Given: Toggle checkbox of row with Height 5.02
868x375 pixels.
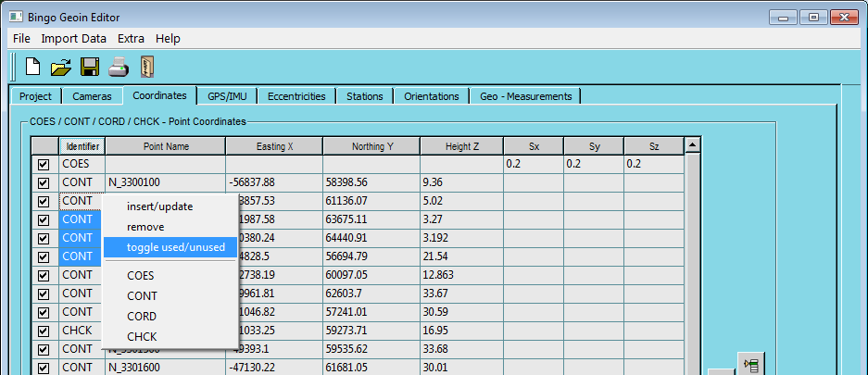Looking at the screenshot, I should 44,201.
